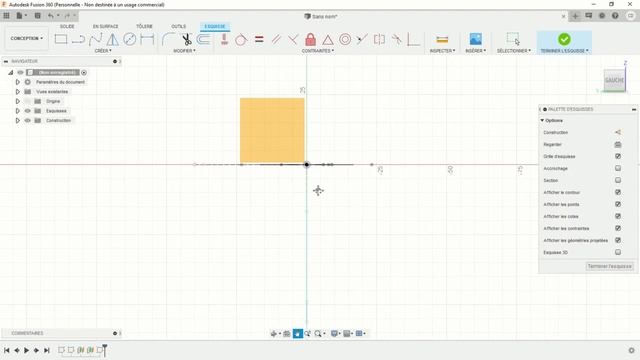Switch to the OUTILS tab
This screenshot has height=360, width=640.
tap(178, 27)
